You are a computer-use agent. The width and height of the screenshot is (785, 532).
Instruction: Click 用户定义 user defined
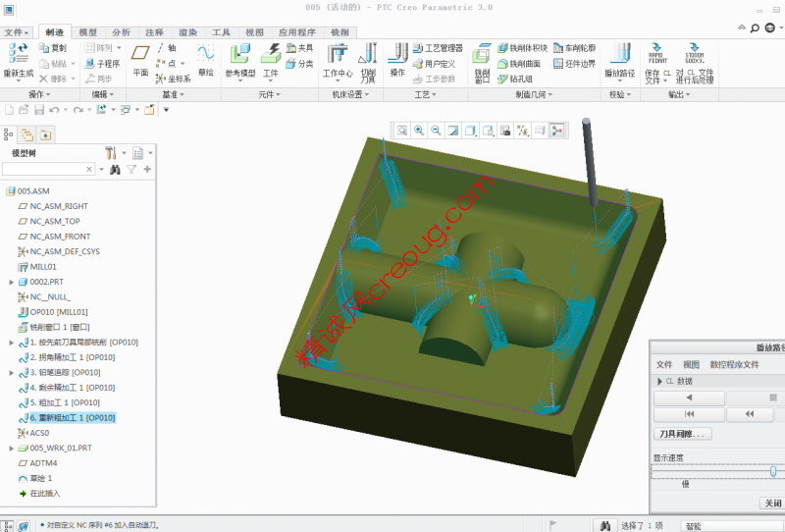[434, 64]
